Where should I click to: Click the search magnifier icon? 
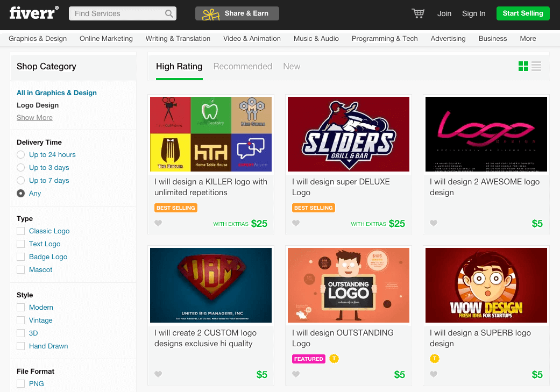coord(169,13)
